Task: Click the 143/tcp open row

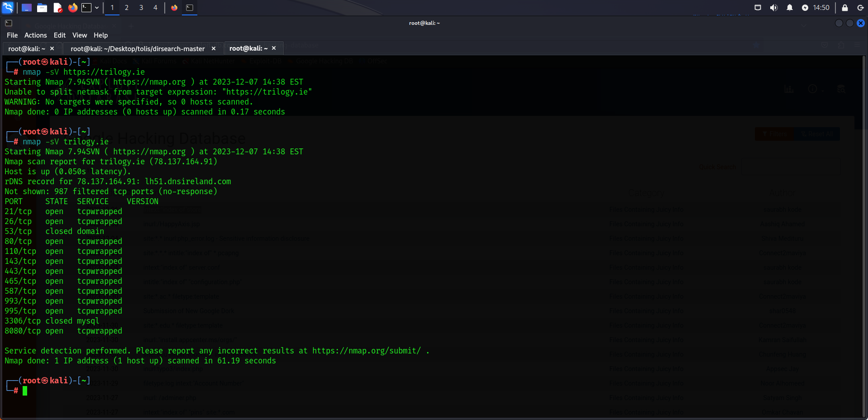Action: 63,261
